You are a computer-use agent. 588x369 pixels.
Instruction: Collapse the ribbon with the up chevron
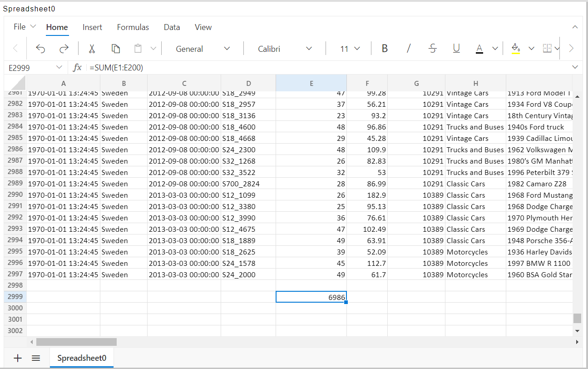tap(575, 27)
